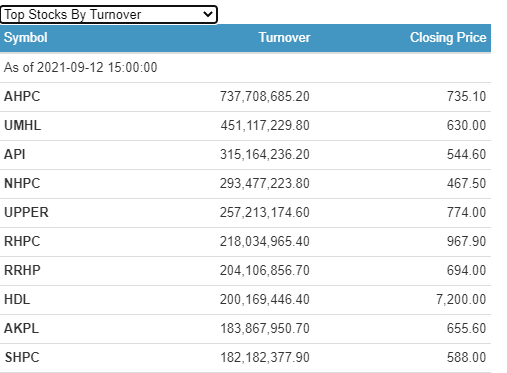The height and width of the screenshot is (373, 507).
Task: Click AHPC turnover value 737,708,685.20
Action: point(265,96)
